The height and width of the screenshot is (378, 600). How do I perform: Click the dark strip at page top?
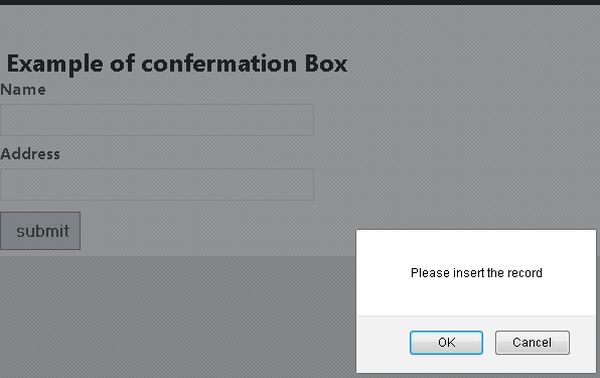click(x=300, y=2)
